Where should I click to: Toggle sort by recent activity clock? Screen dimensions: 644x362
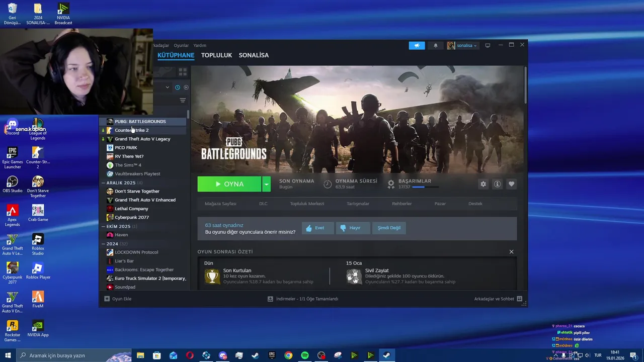point(178,87)
